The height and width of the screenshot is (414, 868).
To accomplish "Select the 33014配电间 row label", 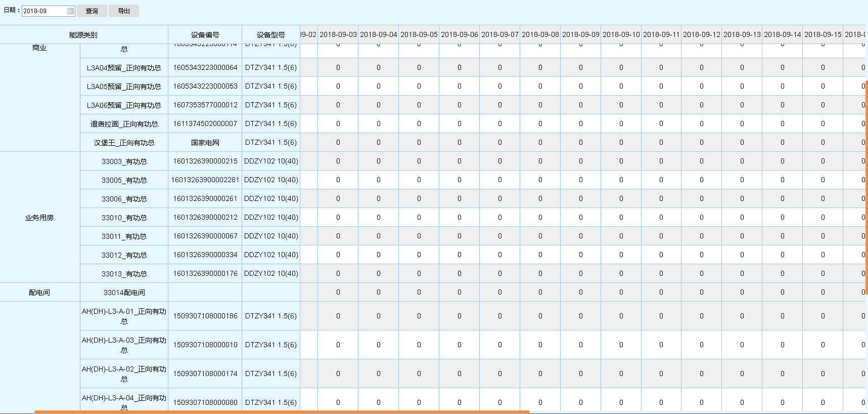I will coord(124,293).
